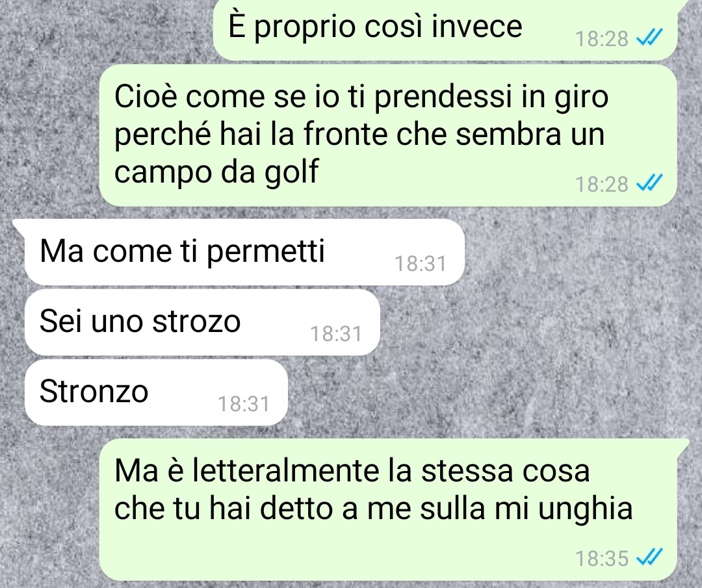The width and height of the screenshot is (702, 588).
Task: Tap blue double-check on the golf message
Action: tap(649, 183)
